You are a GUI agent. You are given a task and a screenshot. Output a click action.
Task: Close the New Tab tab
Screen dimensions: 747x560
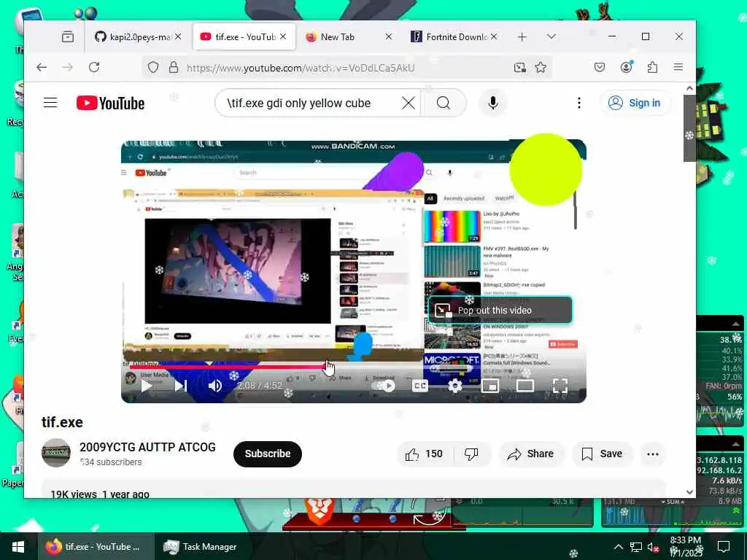[389, 36]
